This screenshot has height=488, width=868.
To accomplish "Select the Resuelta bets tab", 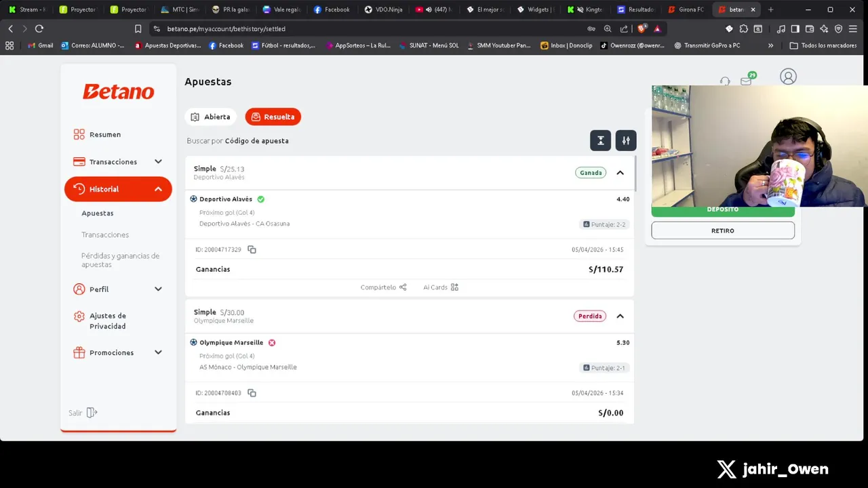I will pyautogui.click(x=273, y=117).
